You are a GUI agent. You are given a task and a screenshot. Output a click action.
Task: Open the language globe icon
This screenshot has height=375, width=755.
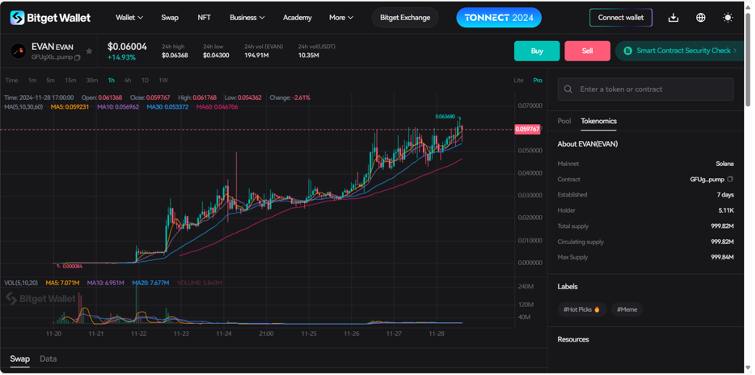pos(701,18)
